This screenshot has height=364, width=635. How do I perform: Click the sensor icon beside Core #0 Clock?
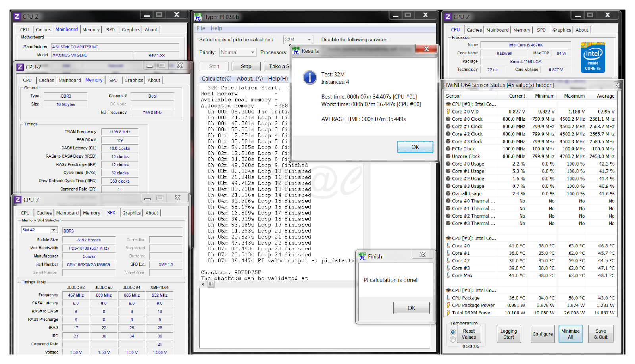click(x=448, y=119)
